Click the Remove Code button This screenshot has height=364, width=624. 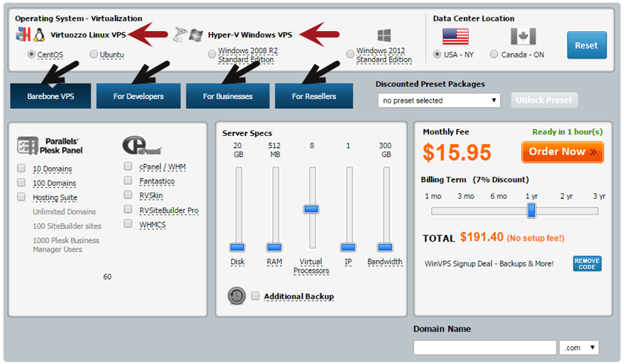pos(587,263)
